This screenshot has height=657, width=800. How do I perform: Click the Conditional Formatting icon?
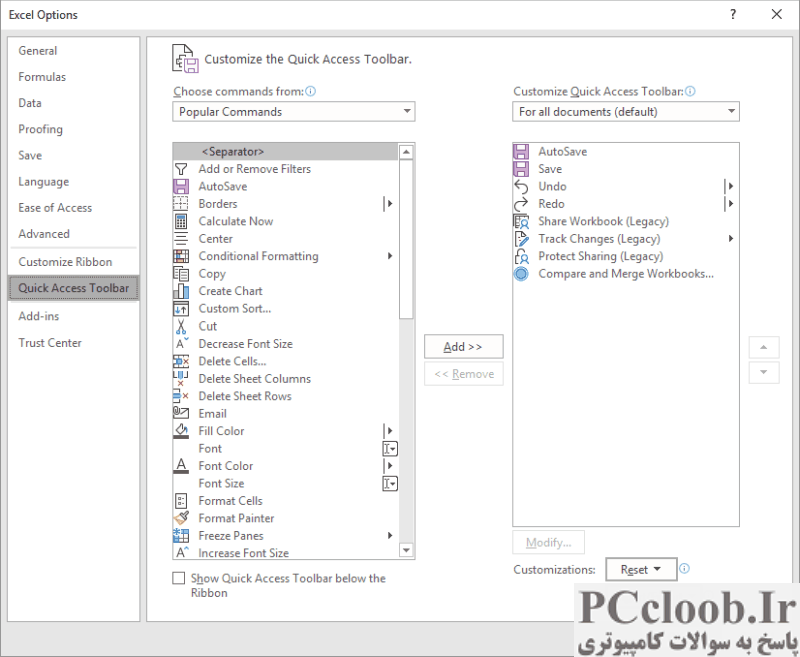click(x=181, y=256)
